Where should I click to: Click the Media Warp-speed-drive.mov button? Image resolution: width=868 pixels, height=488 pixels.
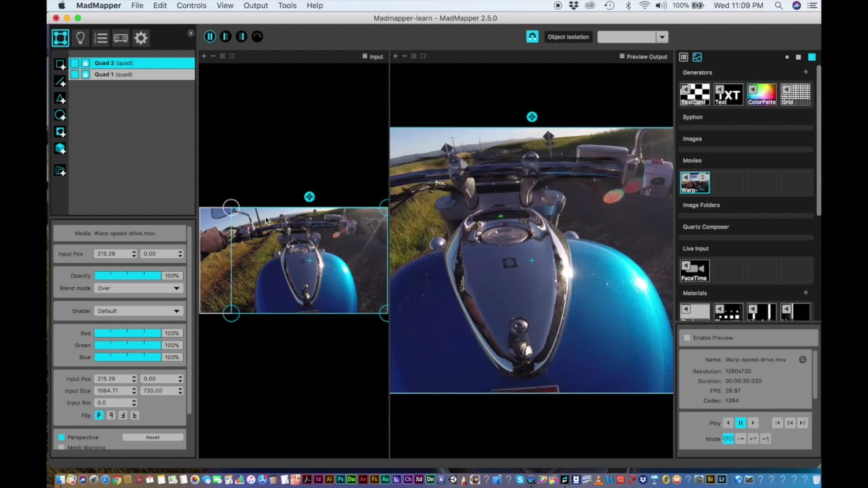click(120, 233)
